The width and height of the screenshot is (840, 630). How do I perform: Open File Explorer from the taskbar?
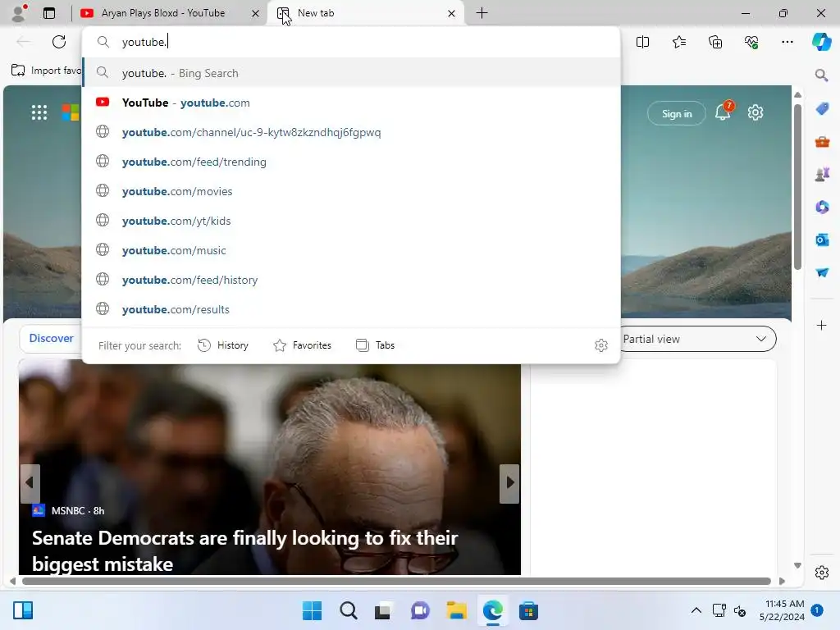click(x=456, y=610)
